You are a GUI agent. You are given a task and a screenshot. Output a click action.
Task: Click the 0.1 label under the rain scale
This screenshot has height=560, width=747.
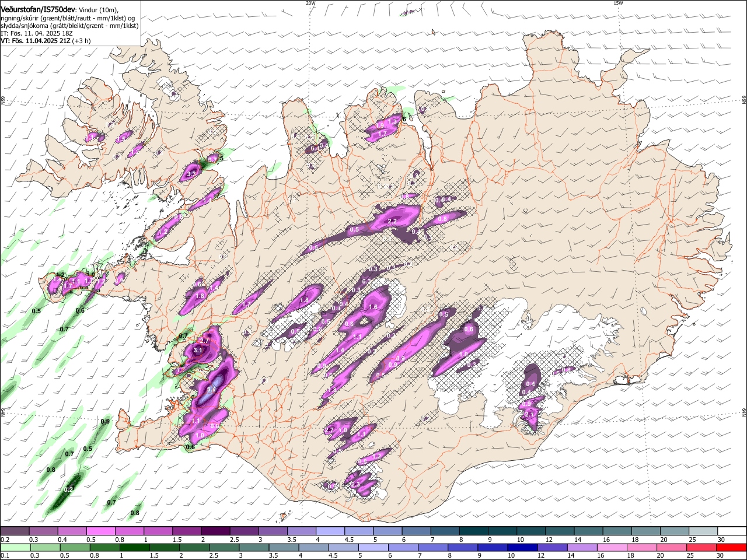click(4, 555)
